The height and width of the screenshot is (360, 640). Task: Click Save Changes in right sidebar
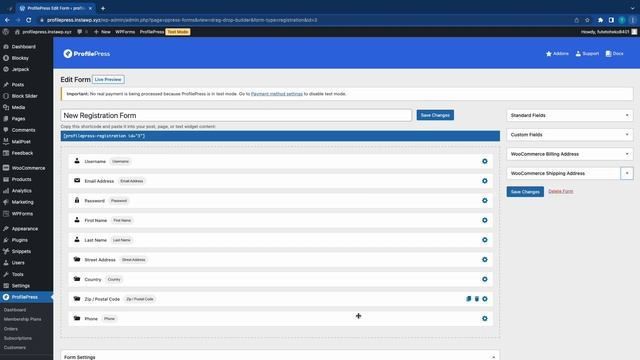[x=525, y=191]
